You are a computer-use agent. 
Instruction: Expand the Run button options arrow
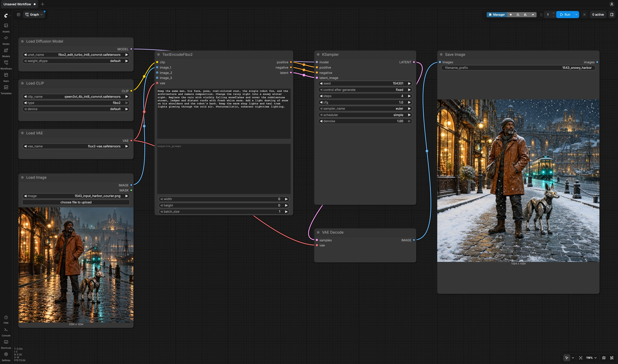tap(576, 15)
